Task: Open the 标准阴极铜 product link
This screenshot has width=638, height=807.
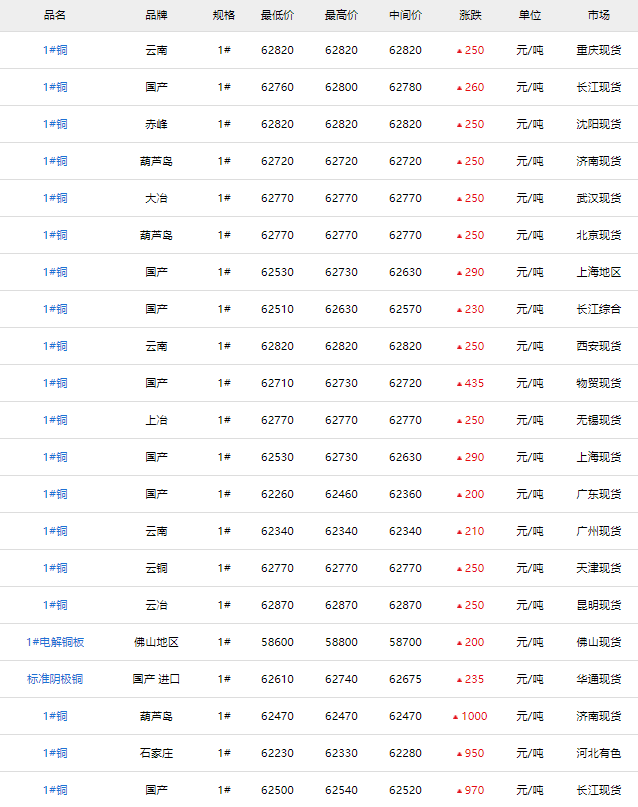Action: pos(55,679)
